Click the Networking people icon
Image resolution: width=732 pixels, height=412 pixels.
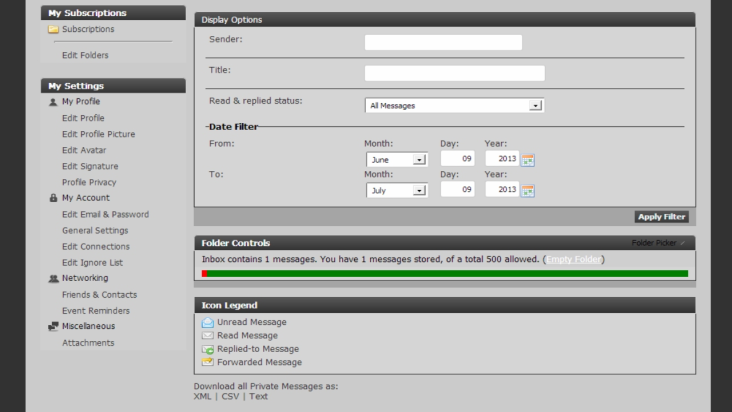[53, 278]
